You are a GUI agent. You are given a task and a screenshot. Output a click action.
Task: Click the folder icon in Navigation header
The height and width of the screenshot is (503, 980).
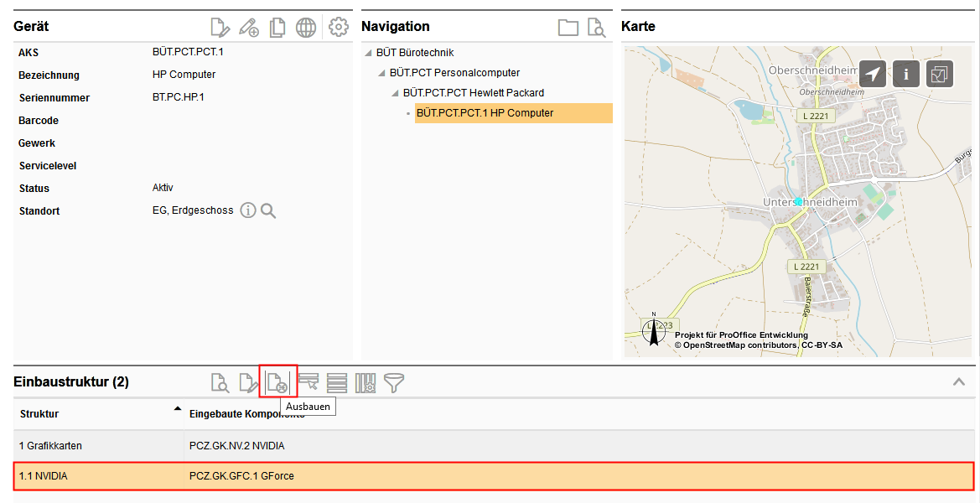pos(568,28)
